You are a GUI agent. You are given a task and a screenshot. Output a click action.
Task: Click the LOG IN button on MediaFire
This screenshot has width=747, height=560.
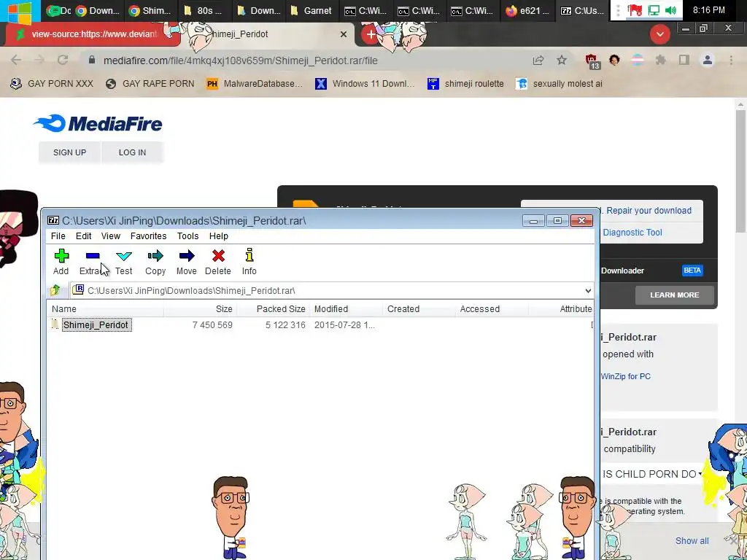pyautogui.click(x=133, y=152)
